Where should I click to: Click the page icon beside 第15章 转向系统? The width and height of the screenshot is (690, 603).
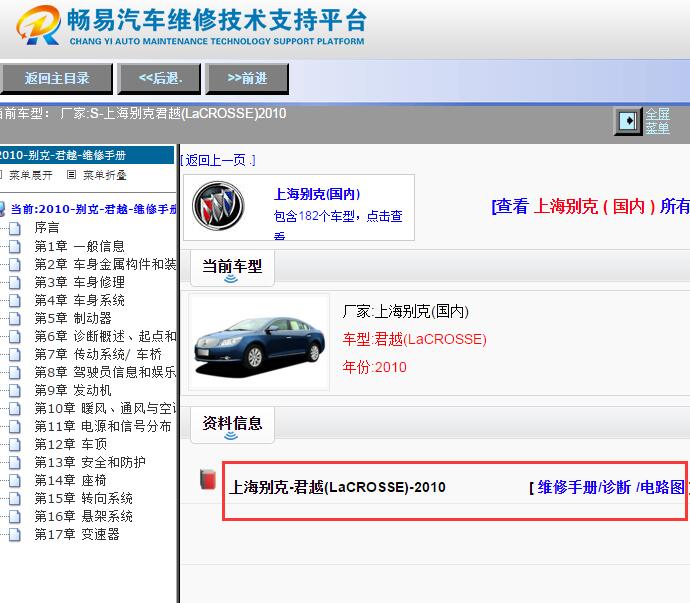[x=15, y=499]
